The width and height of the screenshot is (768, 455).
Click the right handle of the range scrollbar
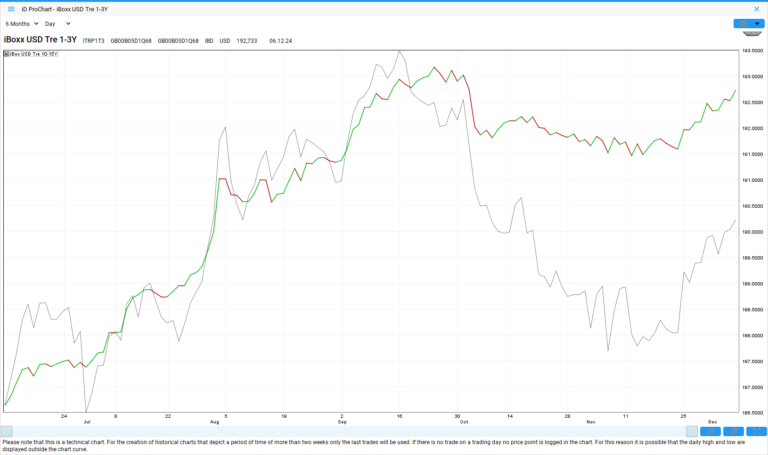point(692,431)
